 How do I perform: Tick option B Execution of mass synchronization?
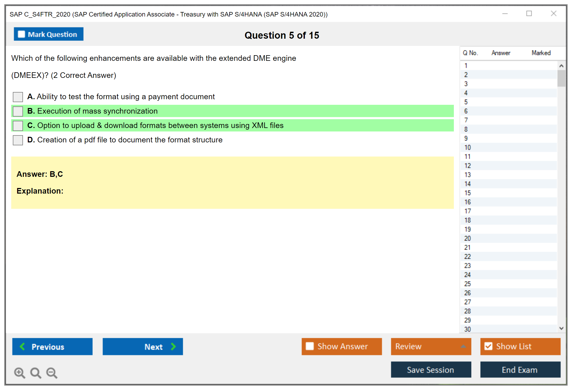pyautogui.click(x=18, y=111)
